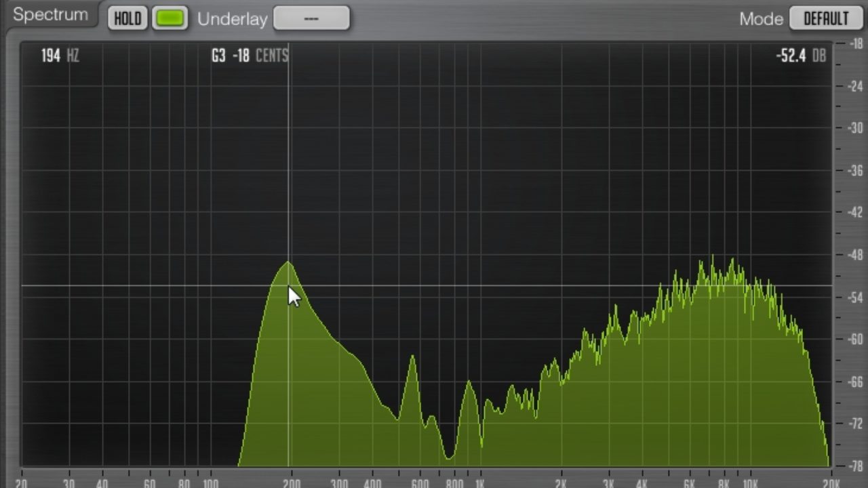The width and height of the screenshot is (868, 488).
Task: Click the 1K label on frequency axis
Action: (x=480, y=483)
